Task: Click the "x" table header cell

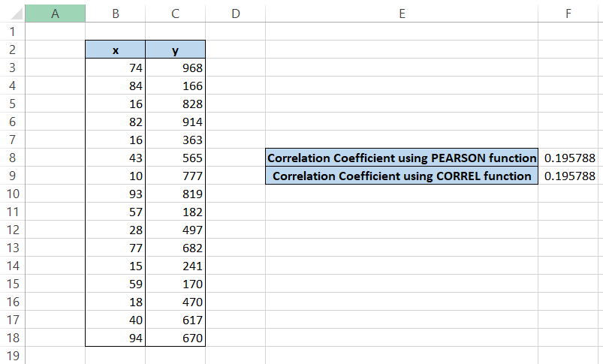Action: 116,50
